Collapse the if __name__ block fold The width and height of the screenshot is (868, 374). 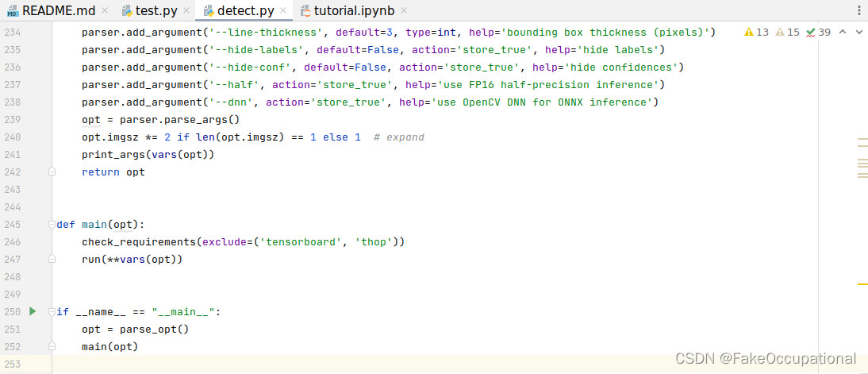(x=52, y=311)
